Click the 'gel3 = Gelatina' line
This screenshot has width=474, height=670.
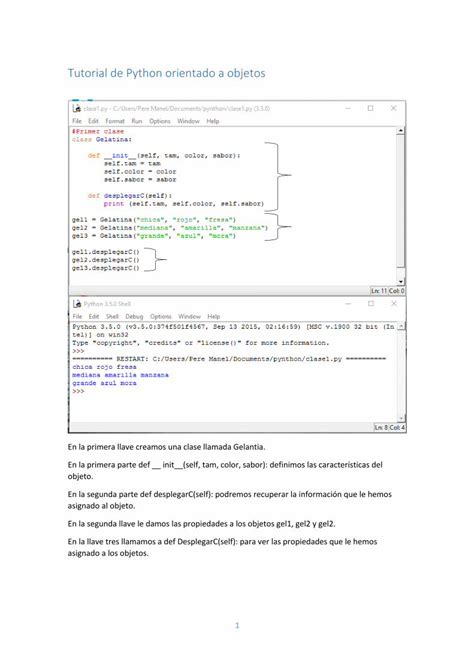pos(154,235)
